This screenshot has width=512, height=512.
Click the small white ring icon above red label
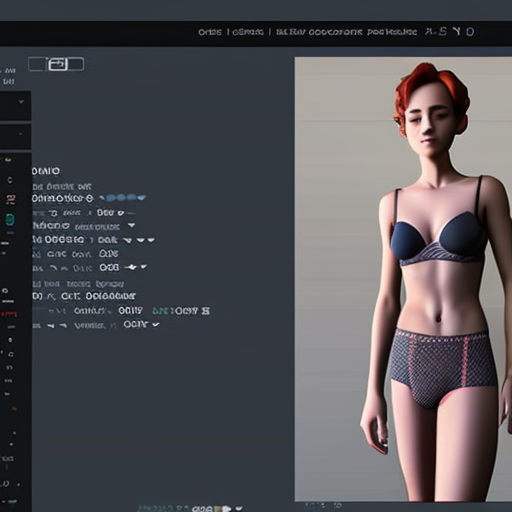[x=5, y=290]
